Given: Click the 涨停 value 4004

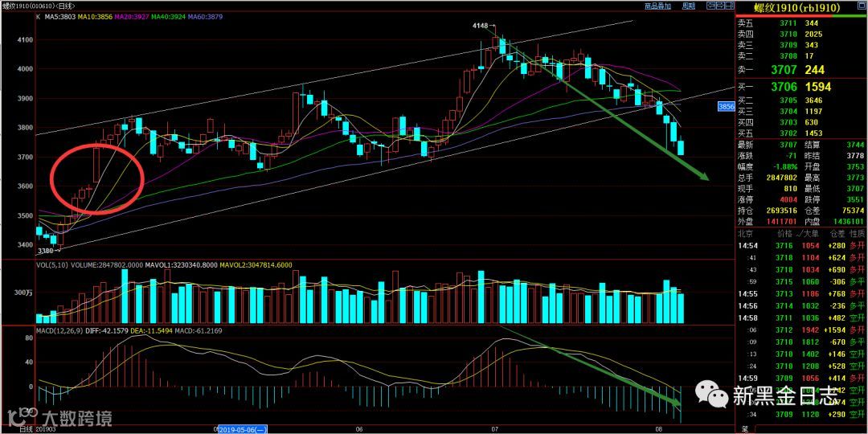Looking at the screenshot, I should [x=788, y=200].
